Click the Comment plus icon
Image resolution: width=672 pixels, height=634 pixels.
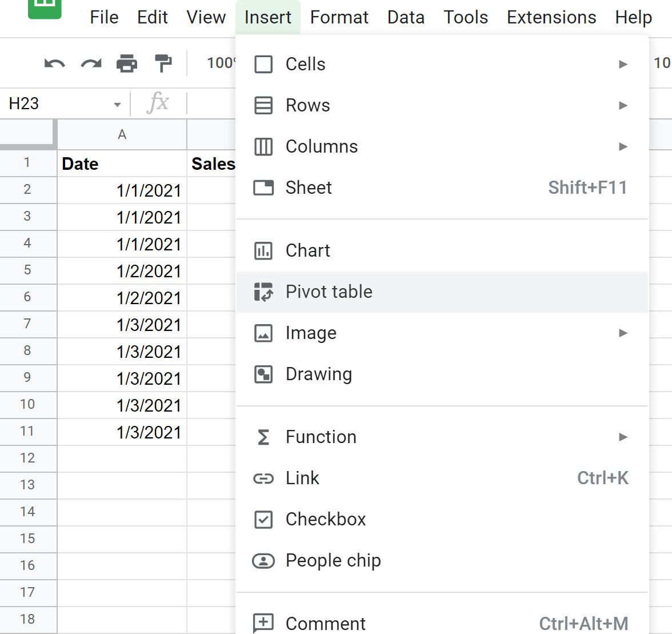point(263,623)
